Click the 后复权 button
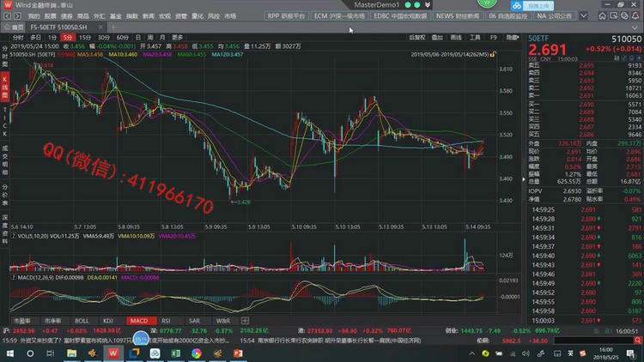644x362 pixels. 416,38
